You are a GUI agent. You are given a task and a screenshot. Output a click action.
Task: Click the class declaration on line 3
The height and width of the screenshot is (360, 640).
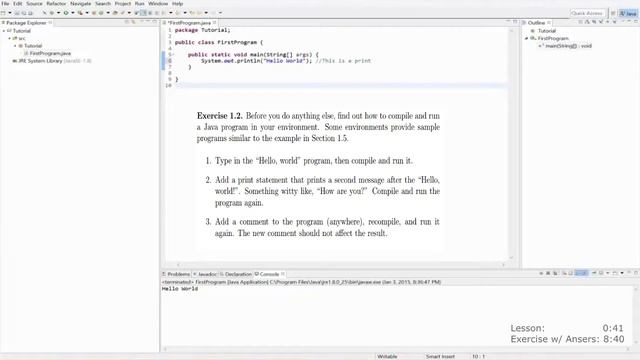[219, 42]
